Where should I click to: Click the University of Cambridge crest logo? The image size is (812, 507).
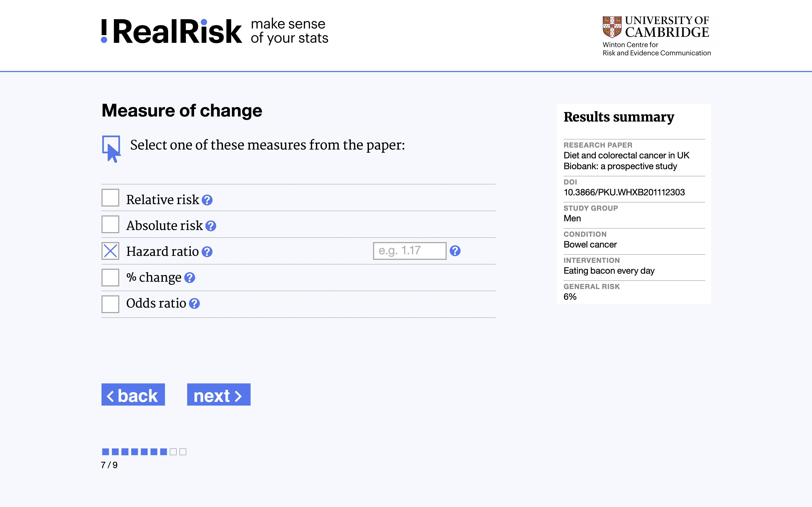[x=612, y=27]
